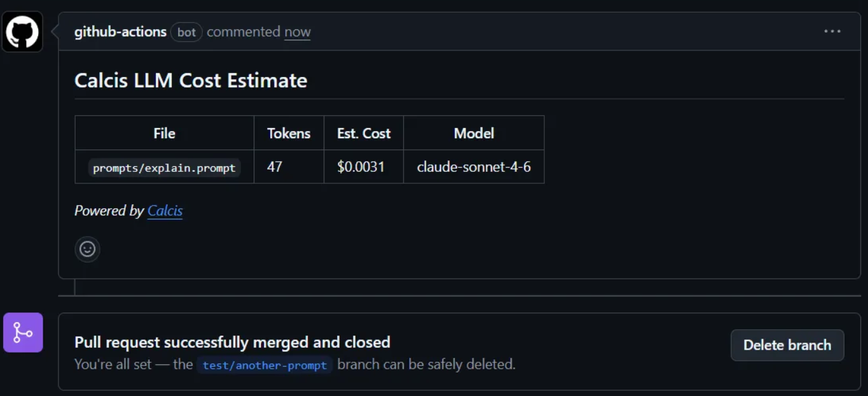868x396 pixels.
Task: Click the $0.0031 cost value
Action: [x=361, y=167]
